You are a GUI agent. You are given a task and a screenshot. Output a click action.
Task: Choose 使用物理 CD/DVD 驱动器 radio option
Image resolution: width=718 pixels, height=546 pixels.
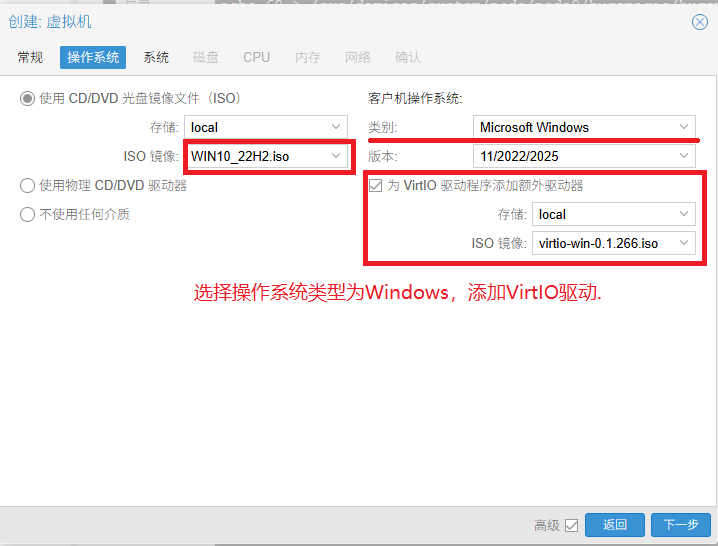[28, 185]
